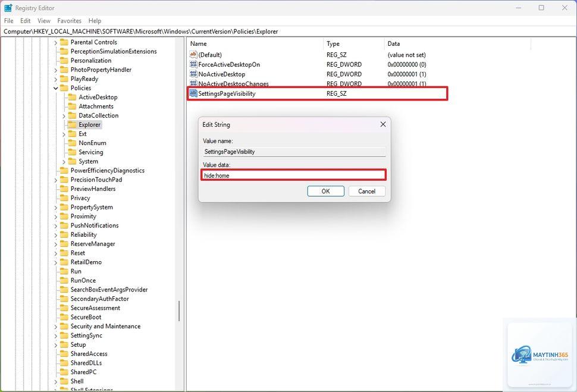Click the Parental Controls folder icon
This screenshot has height=392, width=577.
64,42
